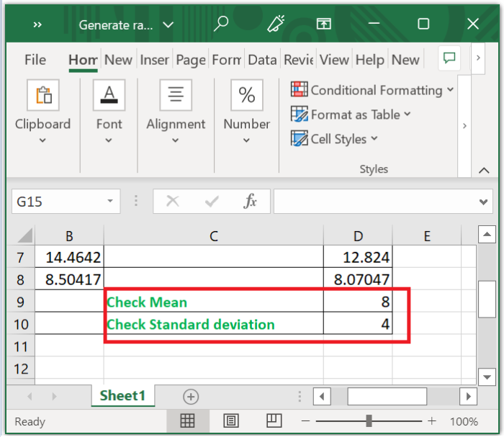
Task: Select column C header
Action: [x=214, y=236]
